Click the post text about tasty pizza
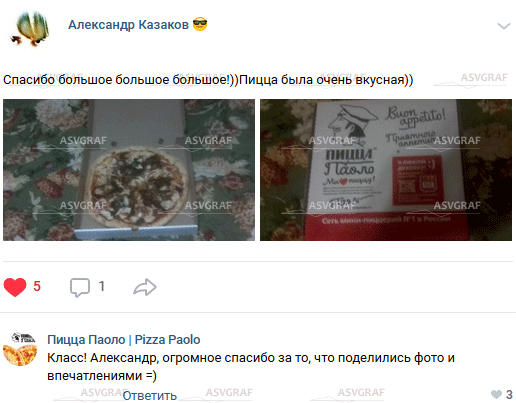The width and height of the screenshot is (516, 403). click(x=208, y=80)
